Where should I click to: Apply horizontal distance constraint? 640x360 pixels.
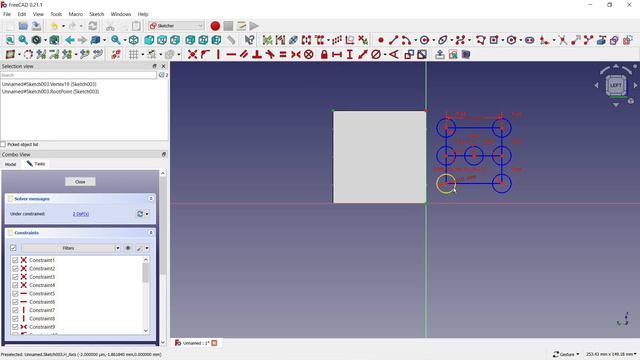tap(337, 54)
